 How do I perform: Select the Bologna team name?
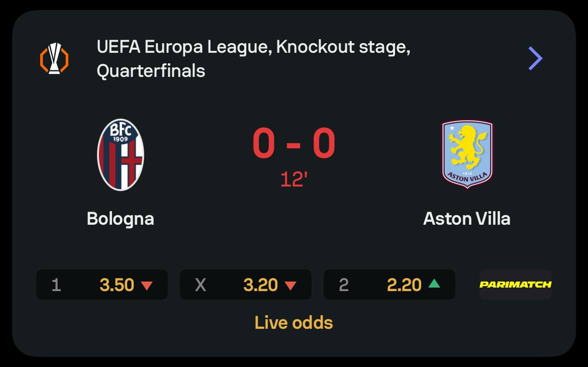(120, 219)
